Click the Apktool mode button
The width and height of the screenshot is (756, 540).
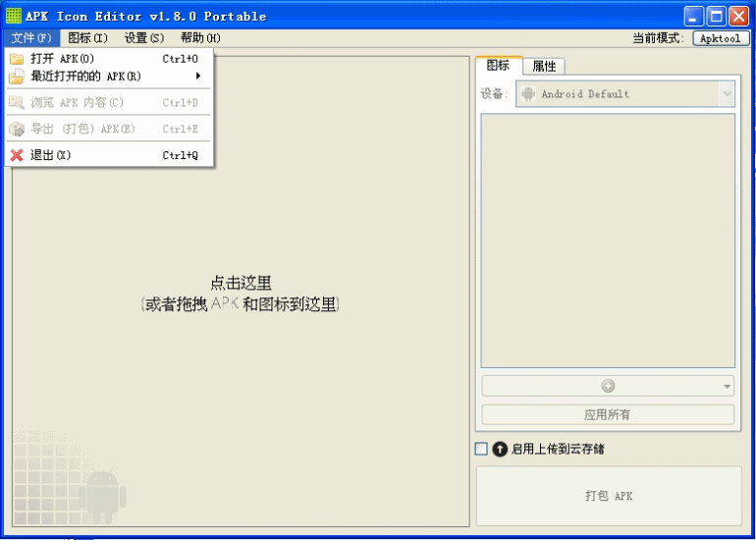[x=721, y=38]
